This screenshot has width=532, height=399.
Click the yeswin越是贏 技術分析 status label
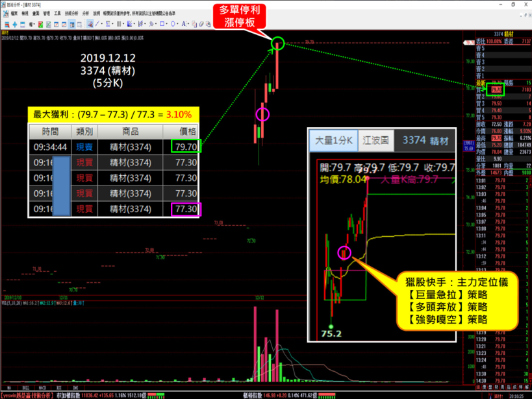click(27, 396)
